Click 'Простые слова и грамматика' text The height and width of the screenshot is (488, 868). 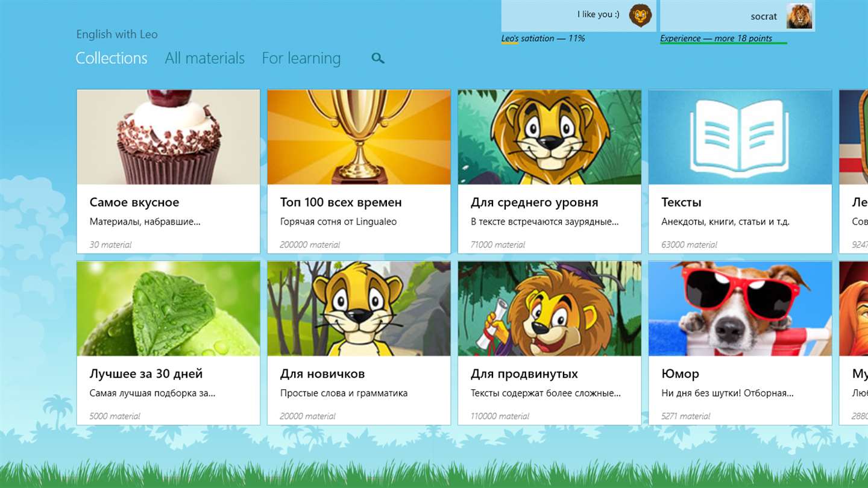coord(344,393)
